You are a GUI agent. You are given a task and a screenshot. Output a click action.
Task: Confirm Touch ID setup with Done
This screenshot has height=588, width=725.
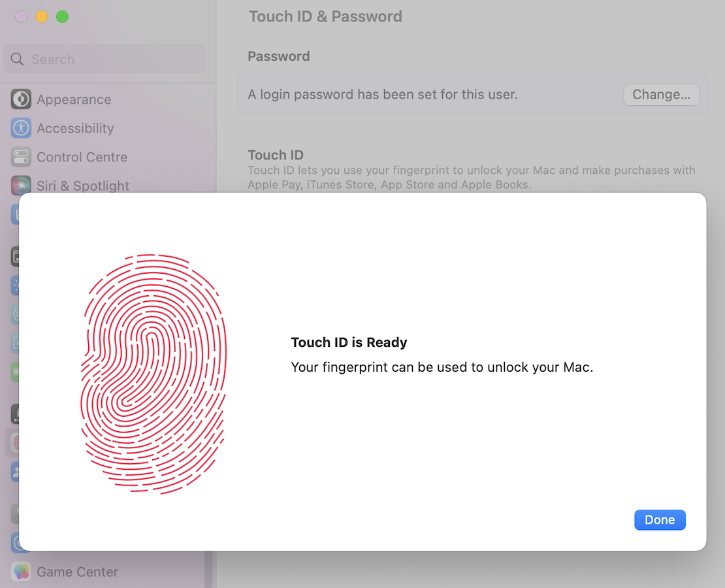point(659,520)
